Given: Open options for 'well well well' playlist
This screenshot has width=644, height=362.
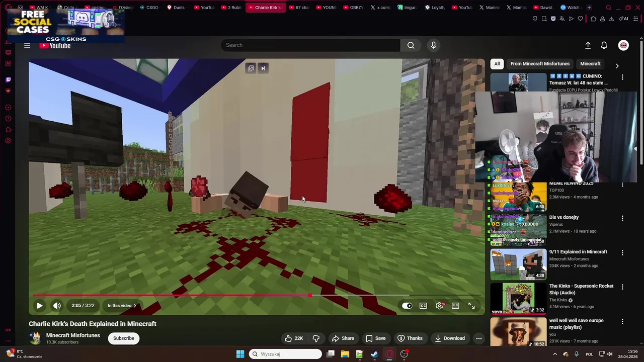Looking at the screenshot, I should coord(622,322).
